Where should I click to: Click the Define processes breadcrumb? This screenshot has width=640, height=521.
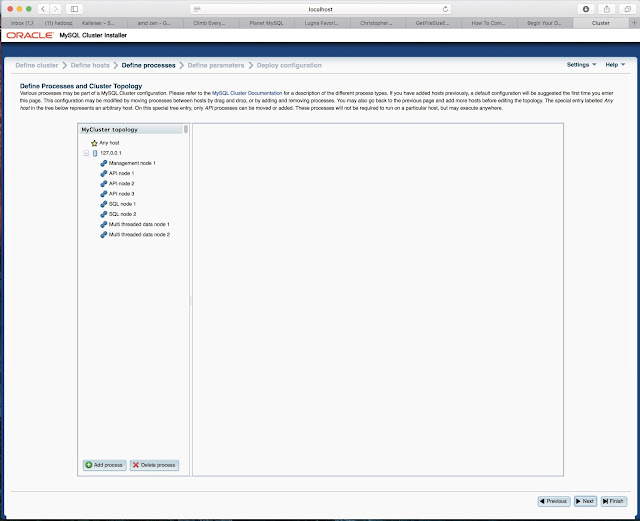[x=148, y=65]
